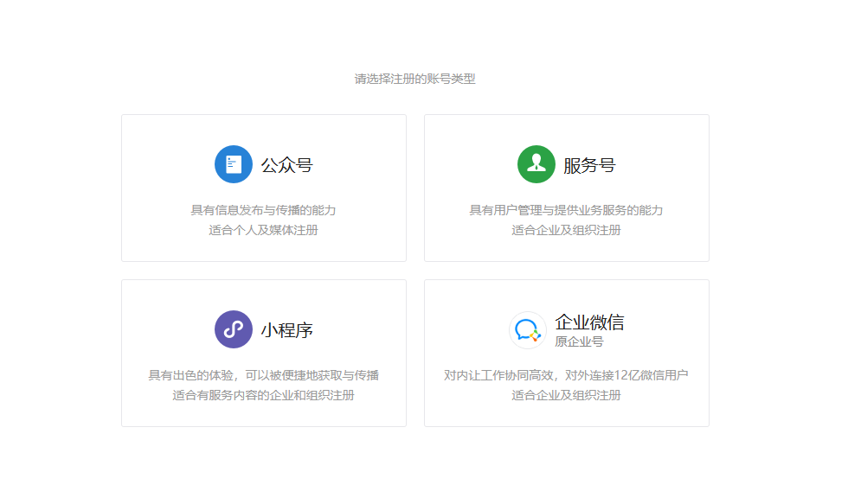Click the 公众号 title text
Screen dimensions: 848x504
click(x=288, y=164)
